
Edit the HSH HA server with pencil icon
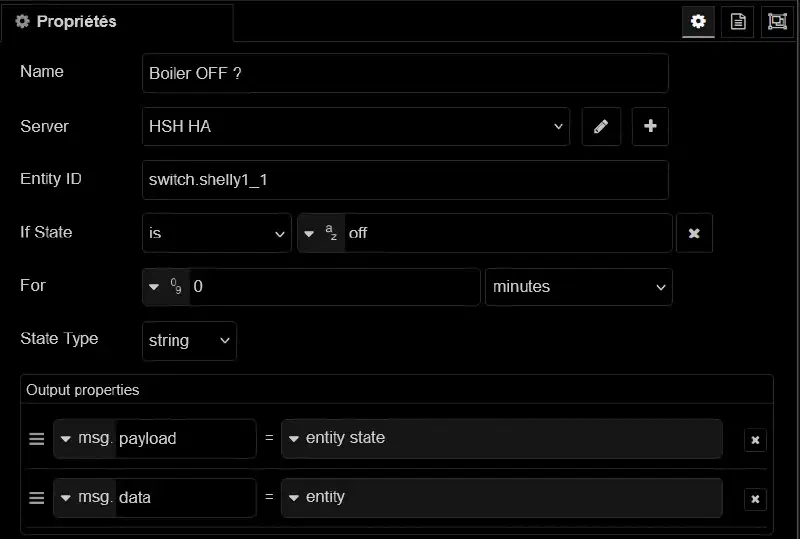click(601, 126)
